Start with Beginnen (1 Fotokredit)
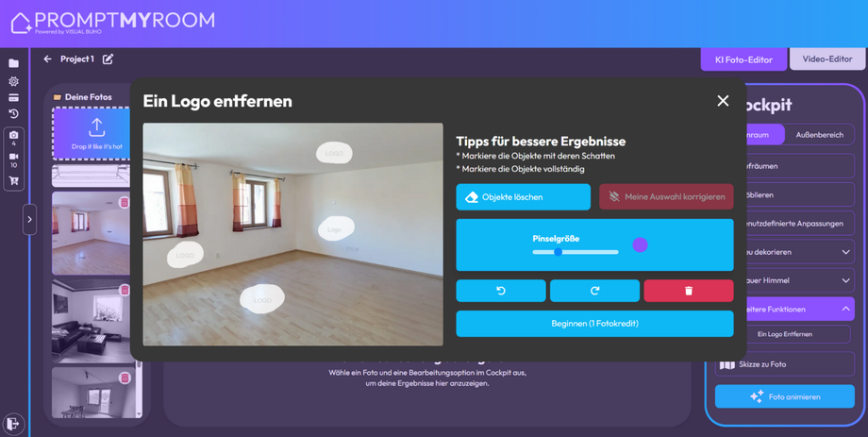Viewport: 868px width, 437px height. 594,324
